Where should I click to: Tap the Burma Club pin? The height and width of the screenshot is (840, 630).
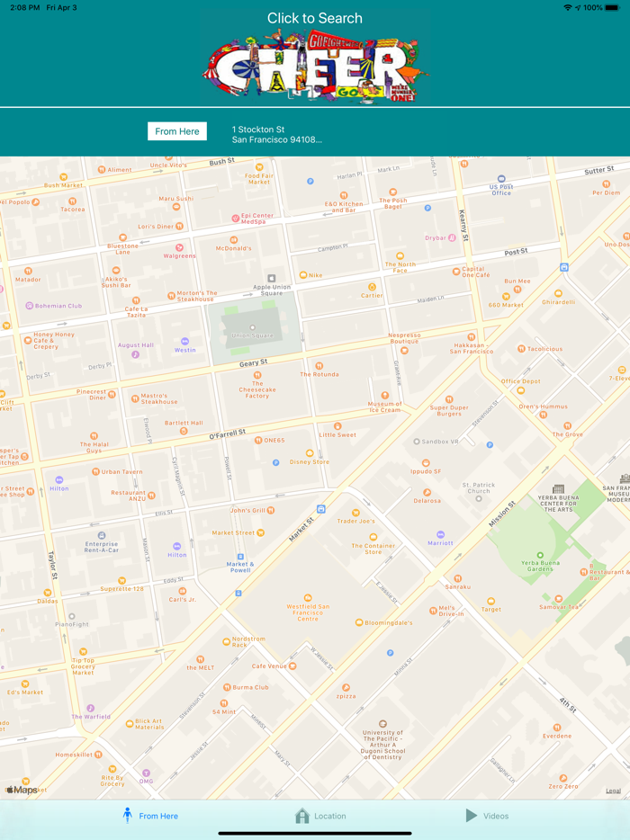tap(227, 687)
